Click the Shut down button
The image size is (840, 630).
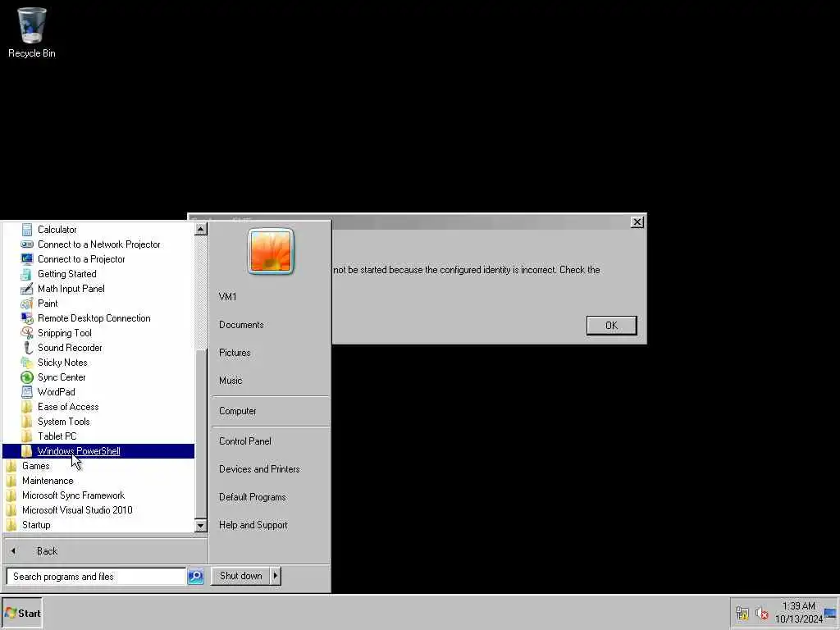(240, 576)
